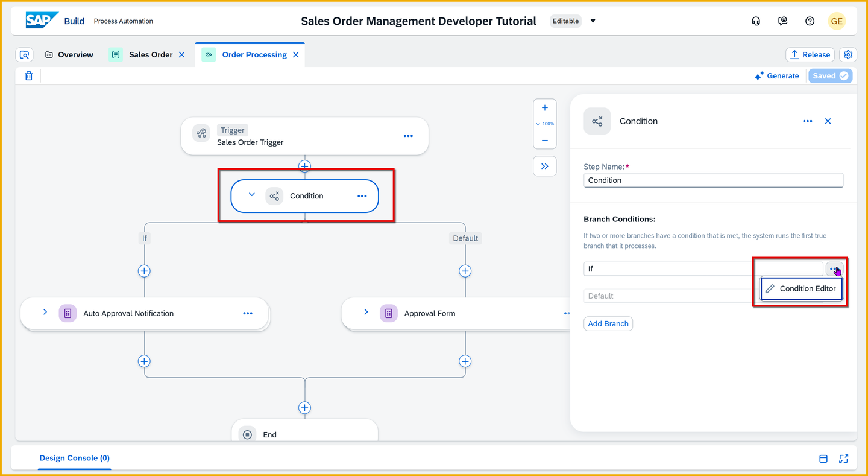Click into the Step Name field

(714, 180)
